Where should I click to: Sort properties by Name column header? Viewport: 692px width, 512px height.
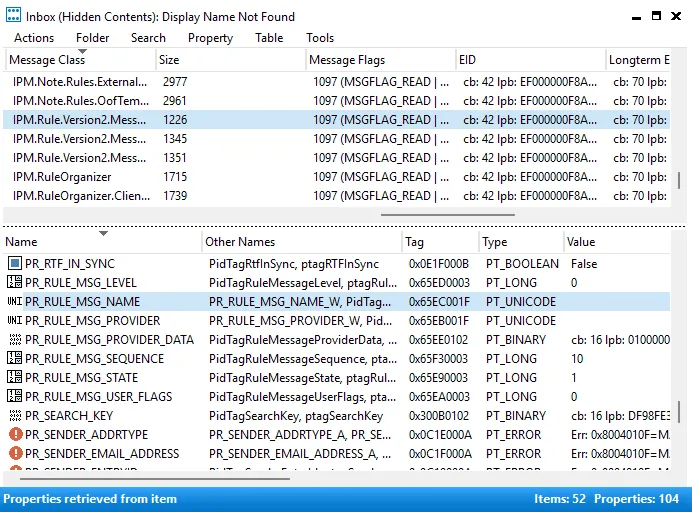click(x=102, y=242)
